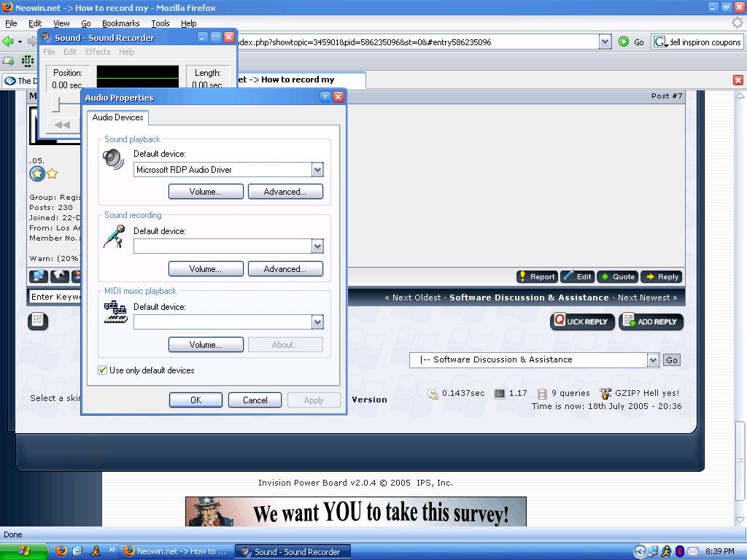Expand the back button history arrow
The image size is (747, 560).
pyautogui.click(x=20, y=42)
